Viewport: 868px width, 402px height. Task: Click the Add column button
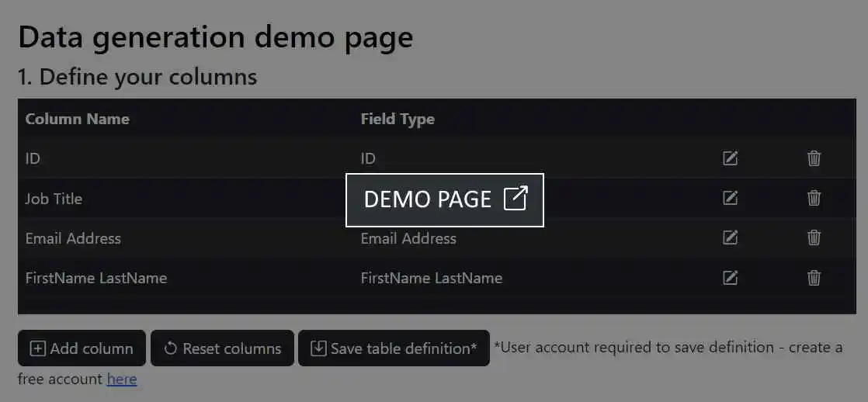tap(82, 348)
